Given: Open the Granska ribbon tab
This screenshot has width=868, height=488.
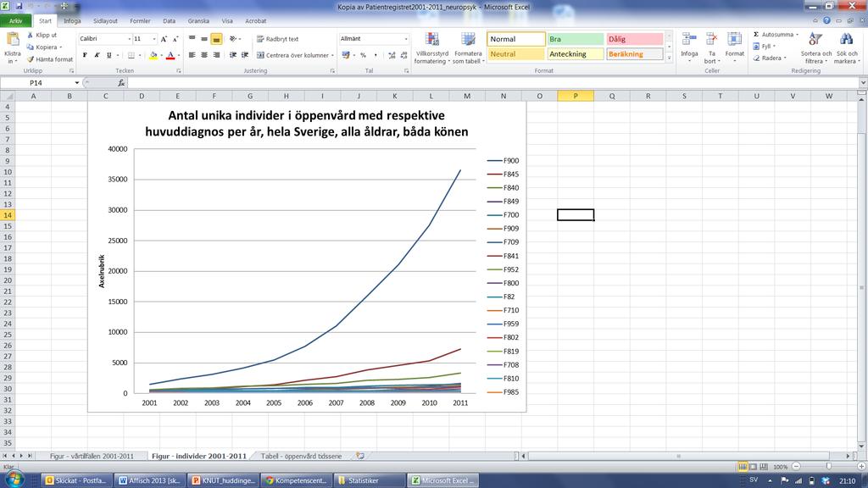Looking at the screenshot, I should pyautogui.click(x=198, y=21).
